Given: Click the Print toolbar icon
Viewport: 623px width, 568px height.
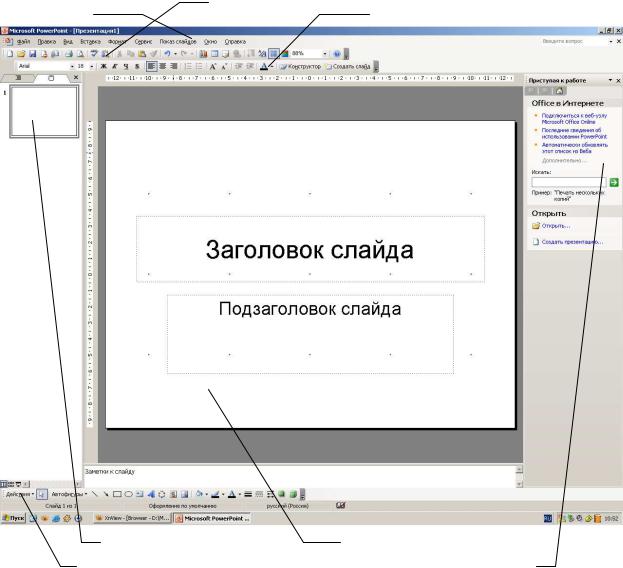Looking at the screenshot, I should point(69,54).
